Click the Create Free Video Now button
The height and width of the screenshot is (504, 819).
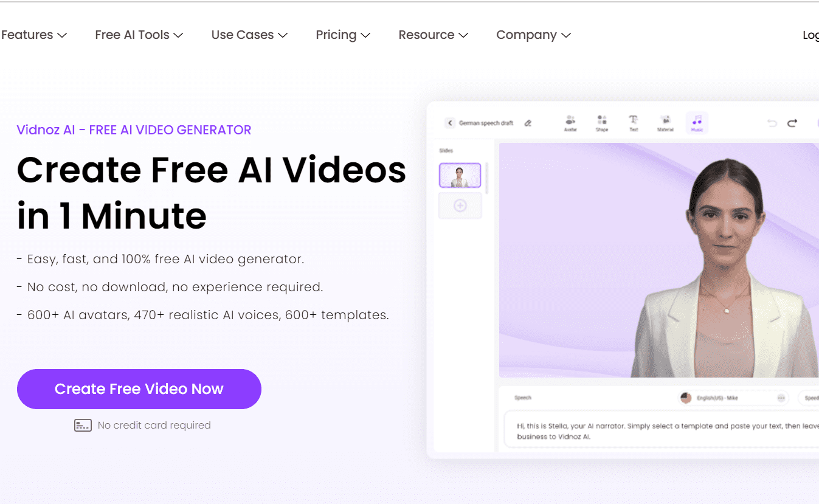pos(139,389)
